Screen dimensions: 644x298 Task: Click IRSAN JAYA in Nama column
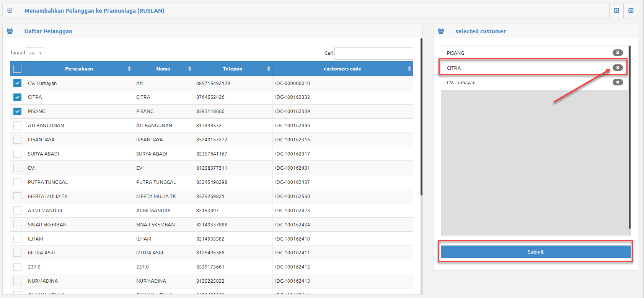150,140
